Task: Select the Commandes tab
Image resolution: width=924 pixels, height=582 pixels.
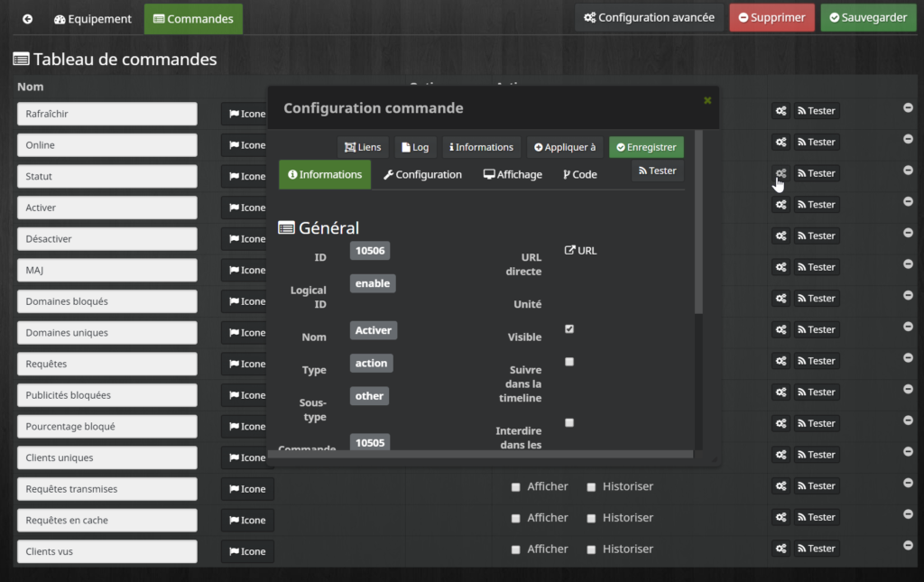Action: pyautogui.click(x=193, y=19)
